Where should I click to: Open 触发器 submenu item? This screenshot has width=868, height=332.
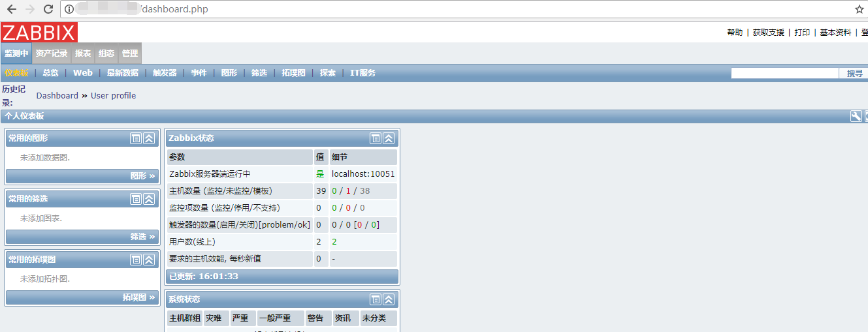165,73
